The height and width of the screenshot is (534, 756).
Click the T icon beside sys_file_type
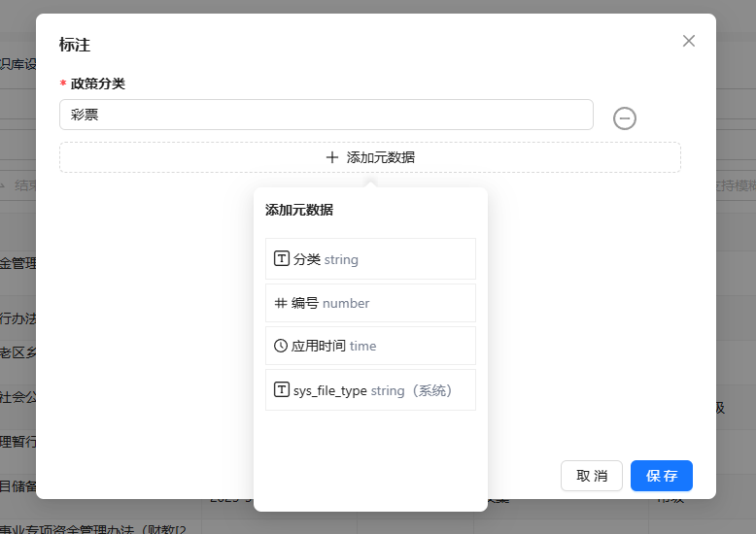tap(282, 390)
